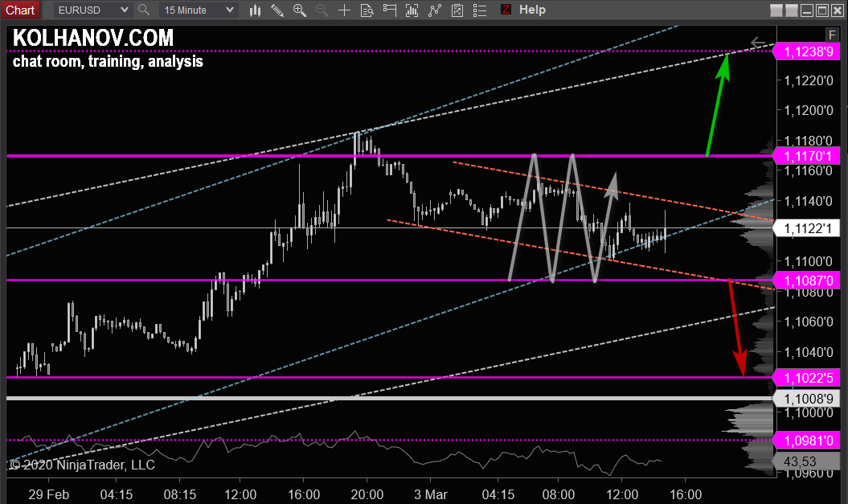Screen dimensions: 848x504
Task: Open the data box icon
Action: pos(367,10)
